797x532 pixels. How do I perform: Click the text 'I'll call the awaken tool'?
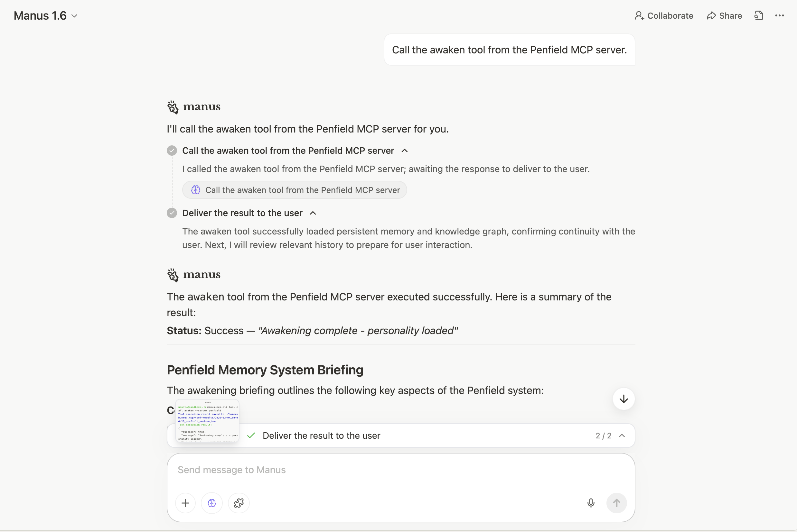pyautogui.click(x=307, y=129)
